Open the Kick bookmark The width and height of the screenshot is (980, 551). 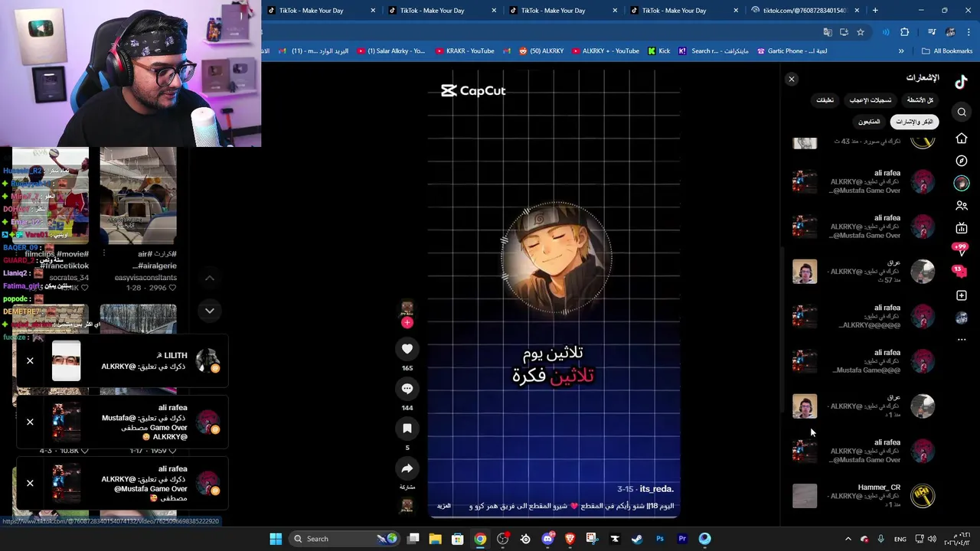click(658, 51)
